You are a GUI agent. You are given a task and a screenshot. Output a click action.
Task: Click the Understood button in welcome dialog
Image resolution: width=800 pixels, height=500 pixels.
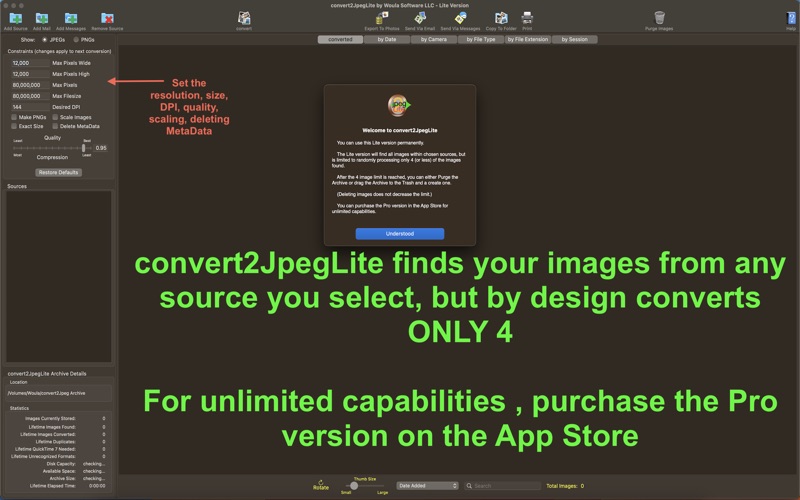(399, 234)
